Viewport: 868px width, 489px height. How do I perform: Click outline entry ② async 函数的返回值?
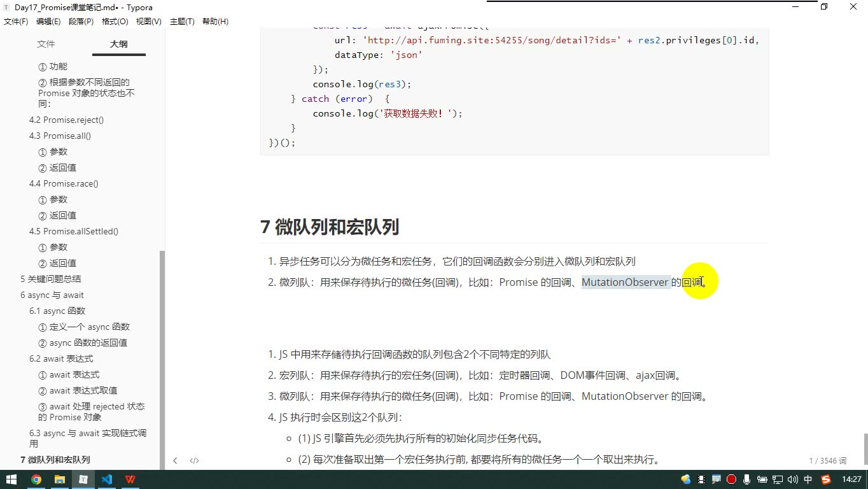[83, 343]
